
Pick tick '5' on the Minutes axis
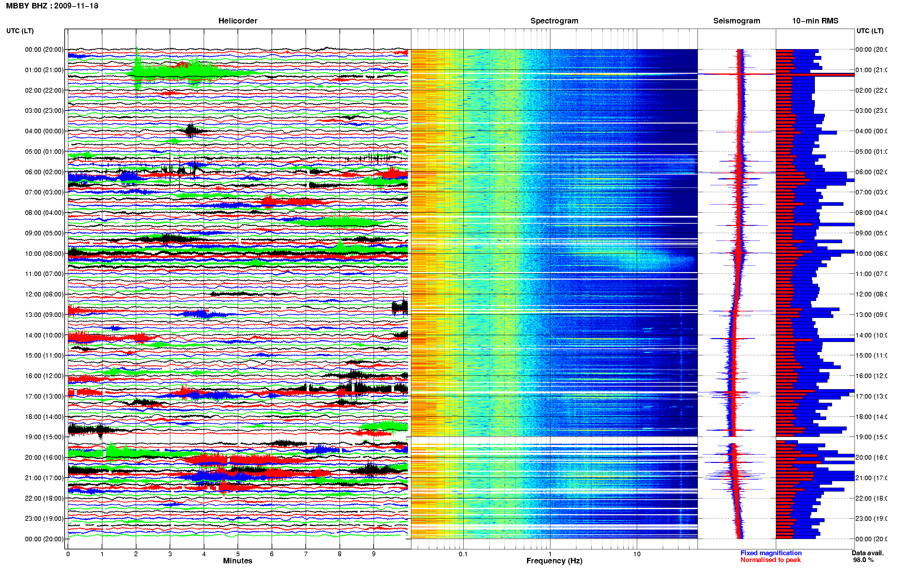[238, 554]
